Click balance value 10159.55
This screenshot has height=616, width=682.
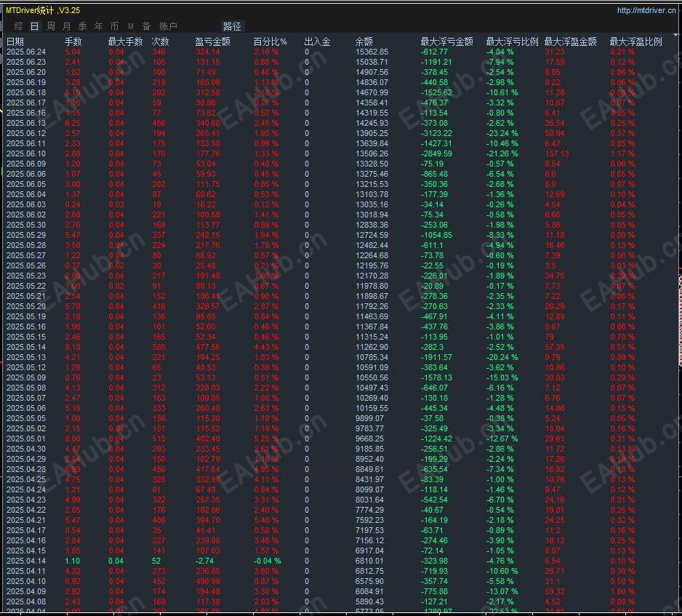[372, 408]
